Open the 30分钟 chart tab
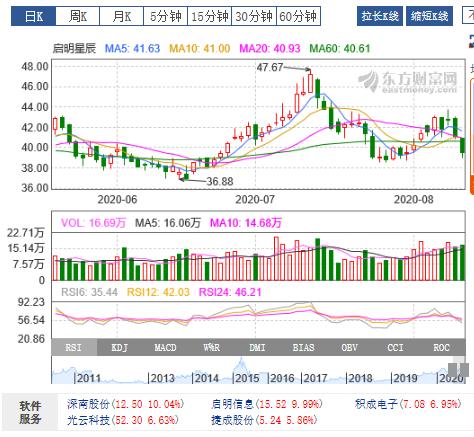 pyautogui.click(x=254, y=16)
